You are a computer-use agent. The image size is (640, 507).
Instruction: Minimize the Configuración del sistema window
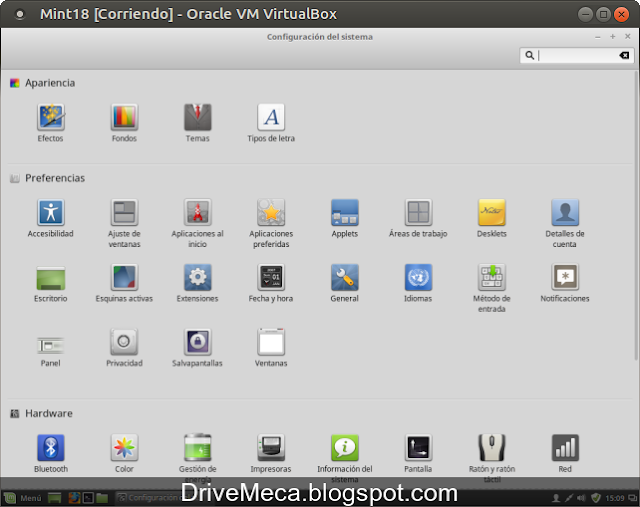(x=598, y=37)
